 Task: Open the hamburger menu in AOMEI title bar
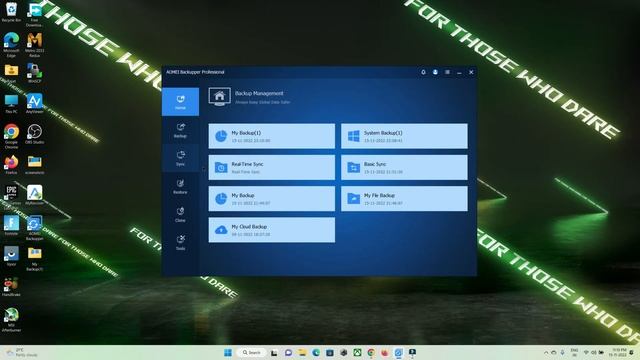(447, 72)
